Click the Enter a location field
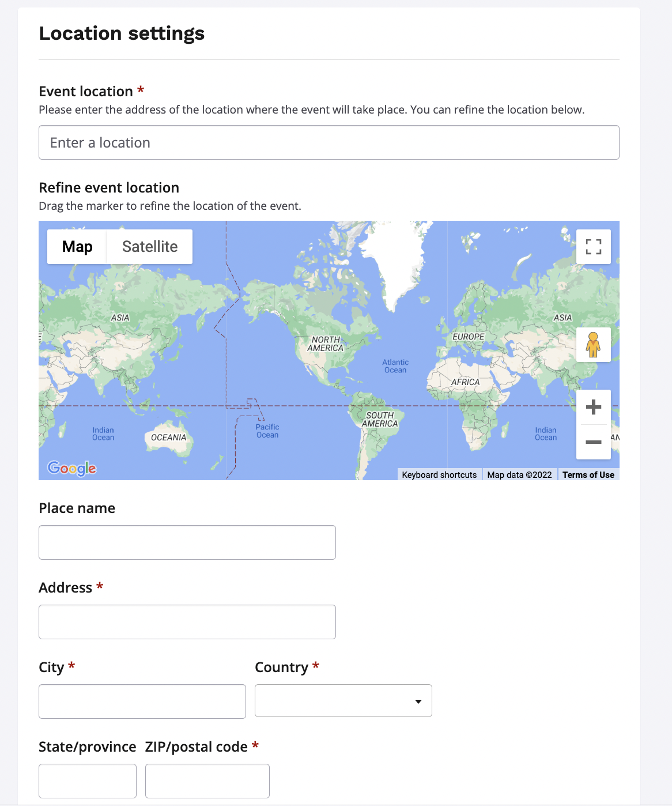 [329, 142]
